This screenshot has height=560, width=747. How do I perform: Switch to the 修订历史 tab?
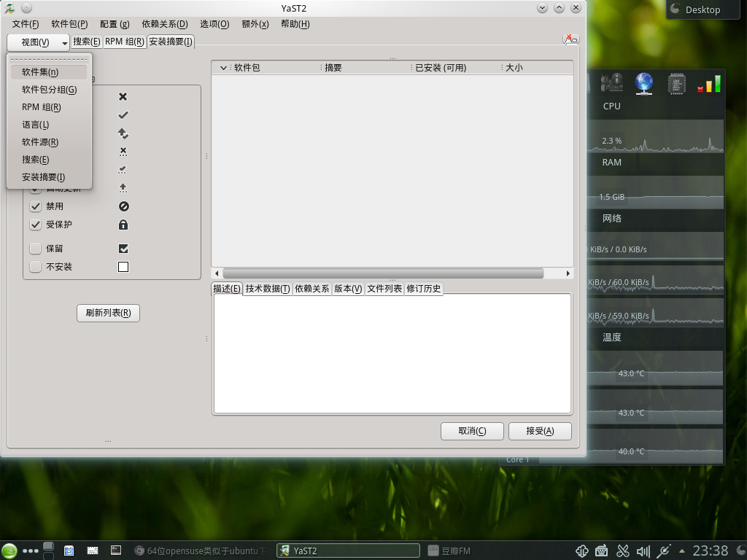coord(424,289)
